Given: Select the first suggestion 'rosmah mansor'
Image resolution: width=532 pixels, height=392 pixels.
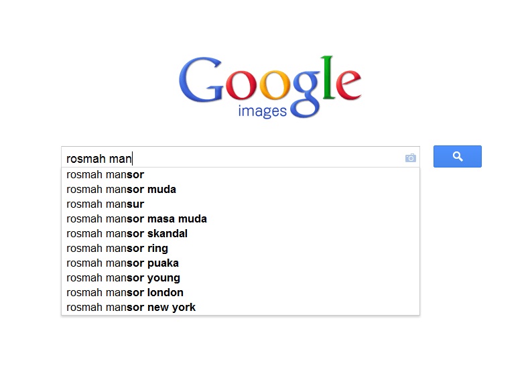Looking at the screenshot, I should coord(105,174).
